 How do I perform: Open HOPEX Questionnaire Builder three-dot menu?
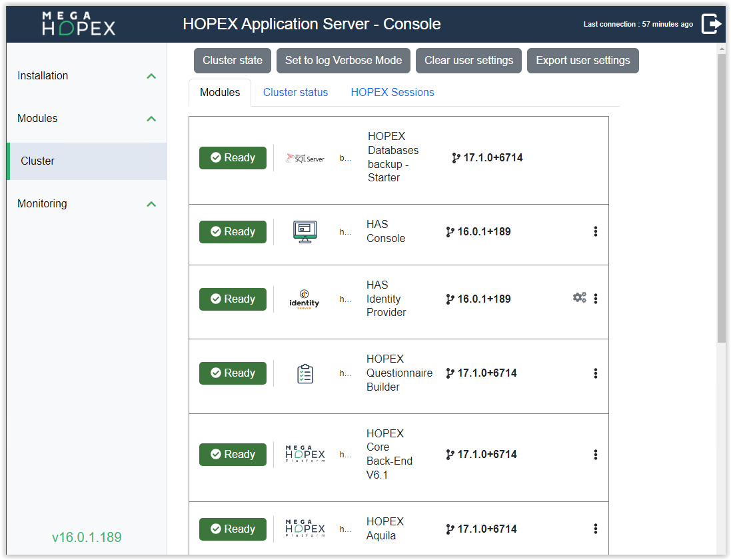[x=595, y=373]
